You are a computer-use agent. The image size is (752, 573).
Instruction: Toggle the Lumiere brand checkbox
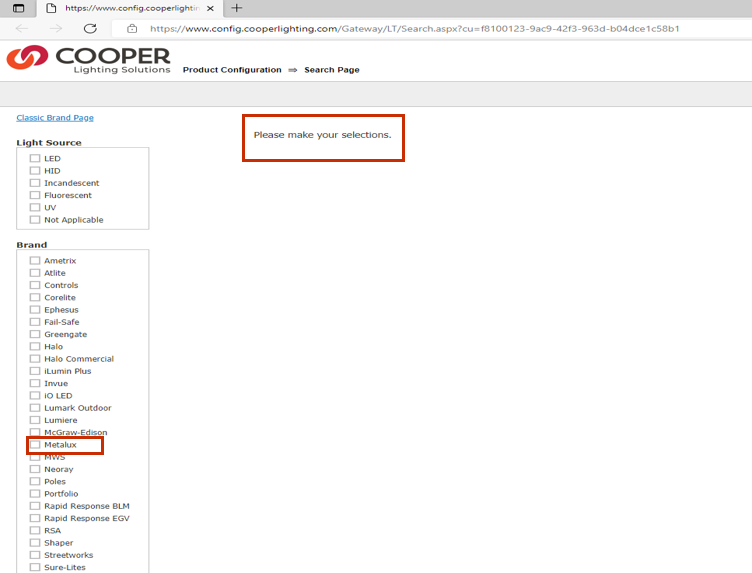point(35,420)
